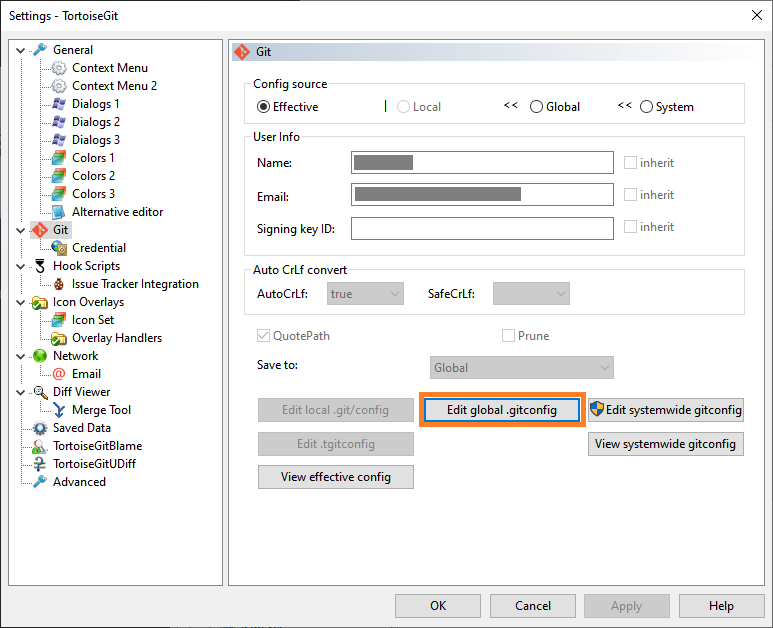Select the System config source option

point(647,107)
